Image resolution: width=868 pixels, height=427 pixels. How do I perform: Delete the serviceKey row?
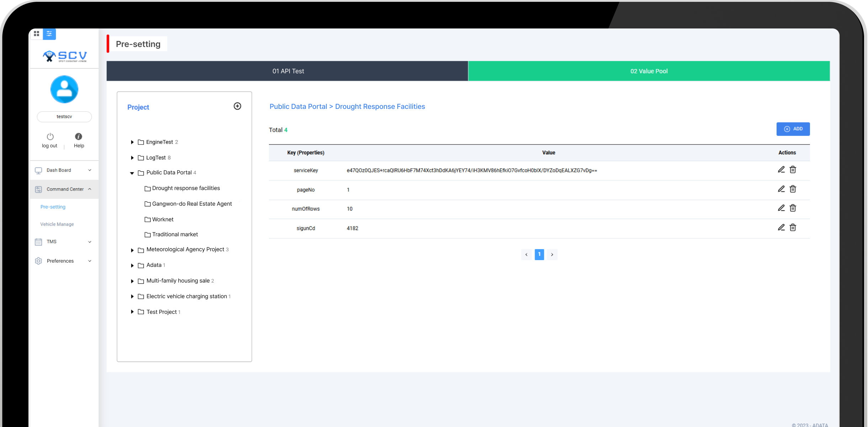[x=793, y=169]
